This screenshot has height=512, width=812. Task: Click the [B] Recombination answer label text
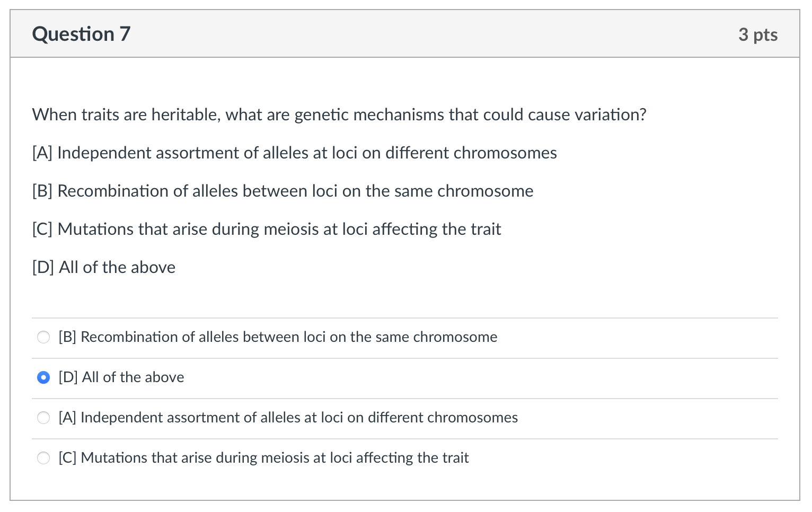[x=277, y=337]
